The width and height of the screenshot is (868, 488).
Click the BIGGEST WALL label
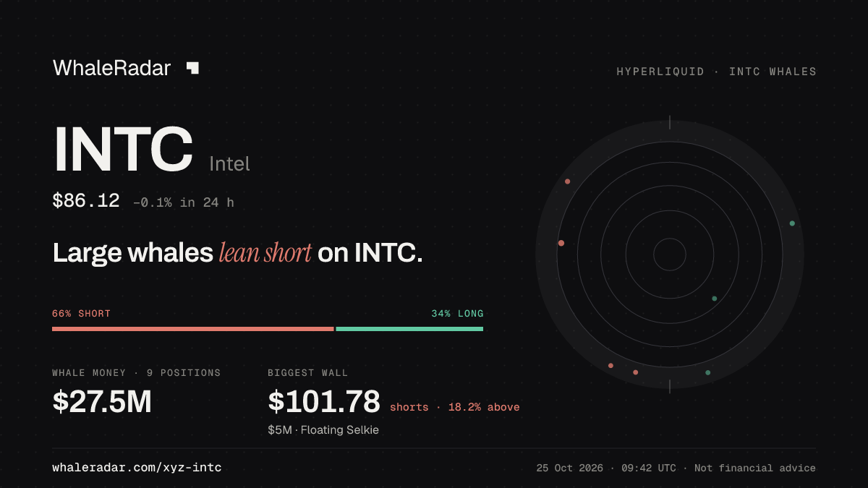pos(308,373)
